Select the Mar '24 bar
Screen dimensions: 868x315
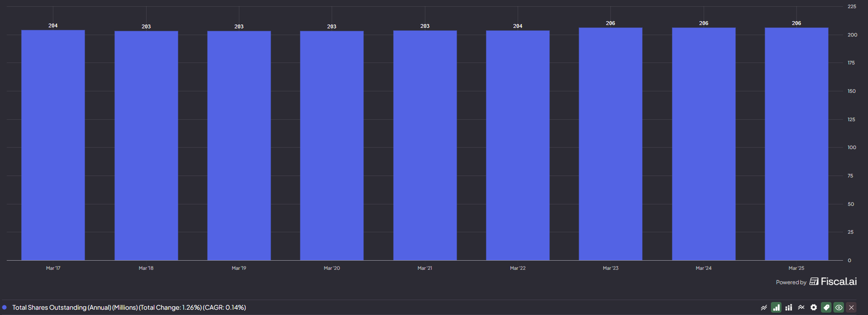click(x=704, y=144)
